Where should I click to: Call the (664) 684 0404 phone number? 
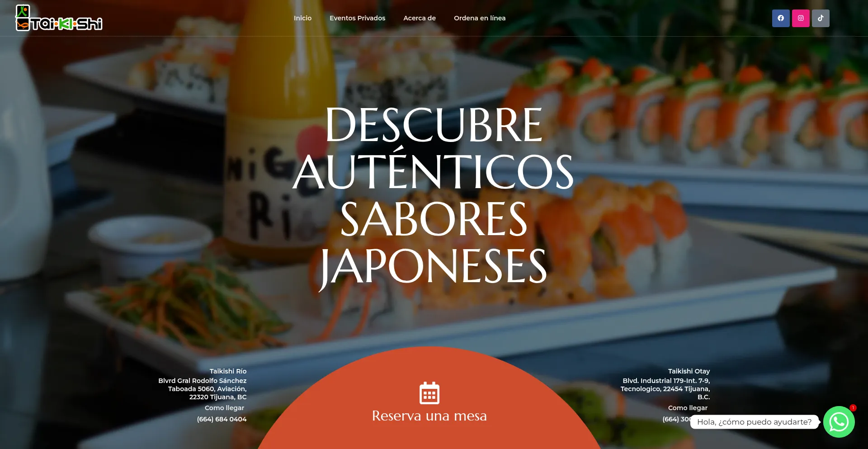[222, 419]
